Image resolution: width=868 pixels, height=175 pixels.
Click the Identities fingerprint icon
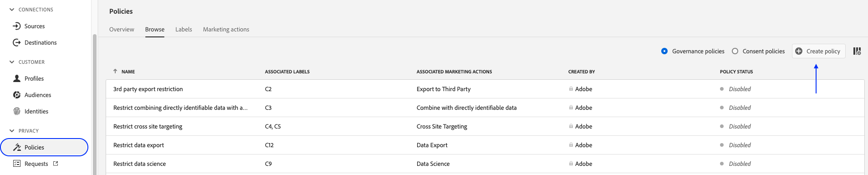pos(17,111)
